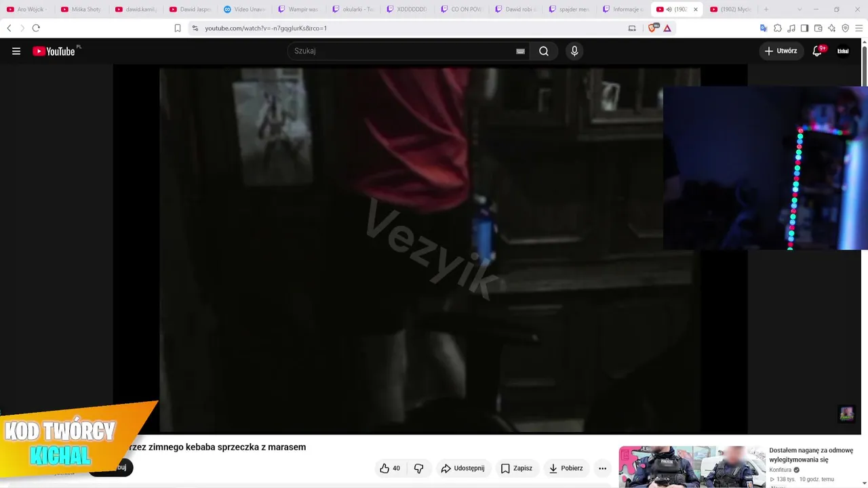Like the video with thumbs up

click(390, 468)
